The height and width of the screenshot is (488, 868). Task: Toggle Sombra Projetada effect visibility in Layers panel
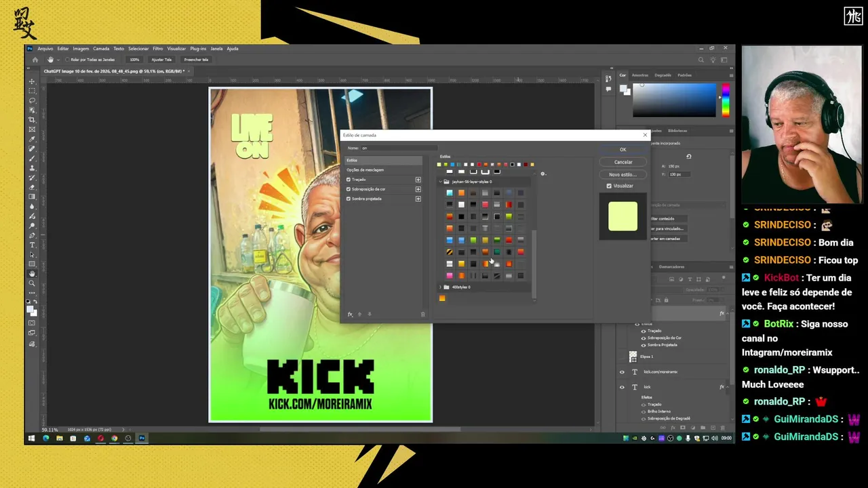644,345
